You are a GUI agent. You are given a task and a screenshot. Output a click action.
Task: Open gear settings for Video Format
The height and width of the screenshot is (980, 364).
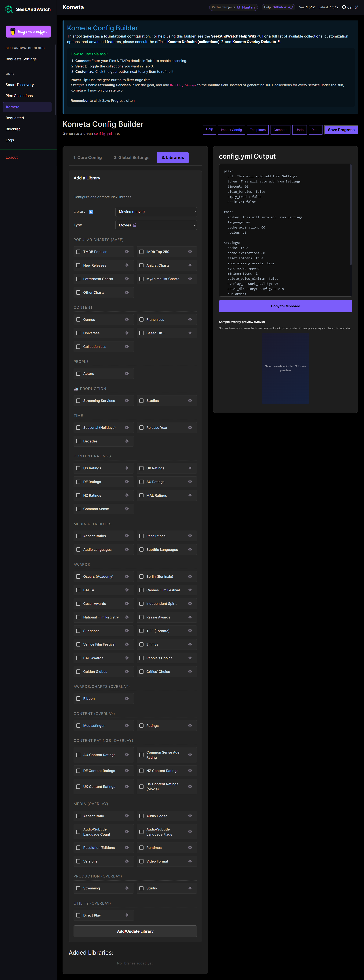click(x=190, y=861)
